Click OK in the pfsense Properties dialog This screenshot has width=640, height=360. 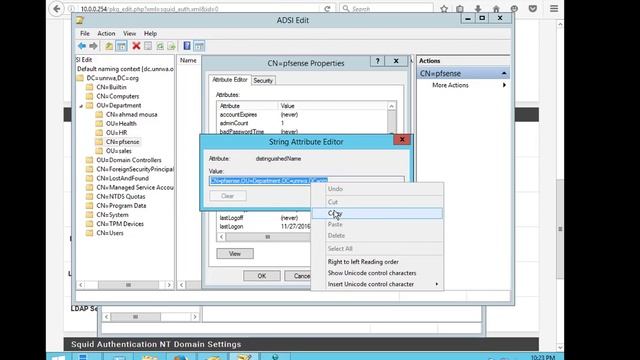[262, 276]
